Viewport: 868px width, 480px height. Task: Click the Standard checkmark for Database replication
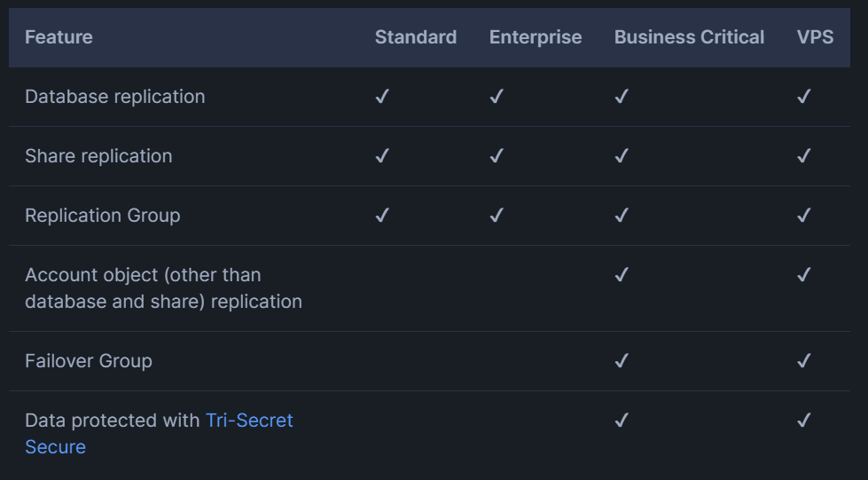pos(382,97)
